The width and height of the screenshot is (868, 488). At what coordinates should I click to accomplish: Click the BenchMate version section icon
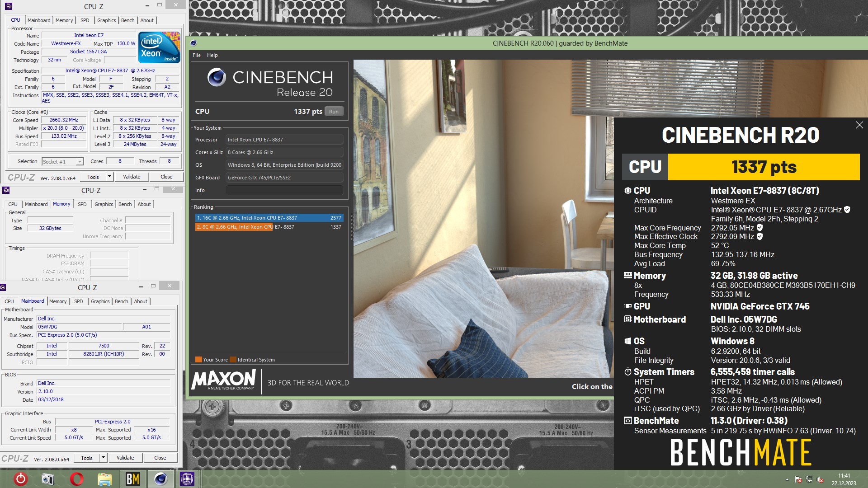coord(627,421)
